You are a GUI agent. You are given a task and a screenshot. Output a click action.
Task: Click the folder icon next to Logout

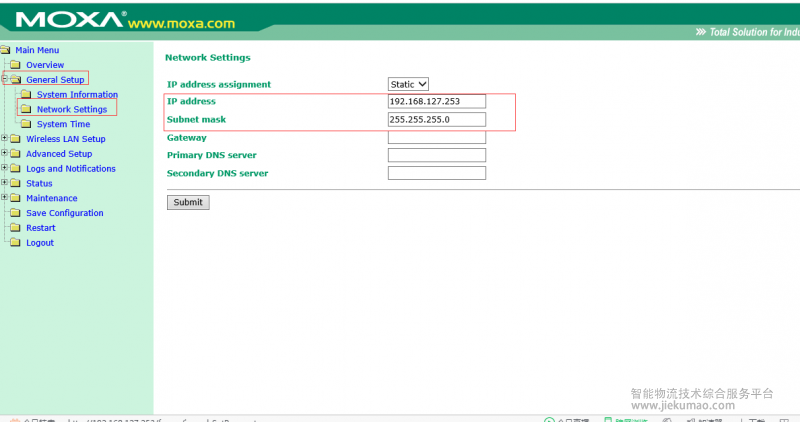tap(15, 243)
